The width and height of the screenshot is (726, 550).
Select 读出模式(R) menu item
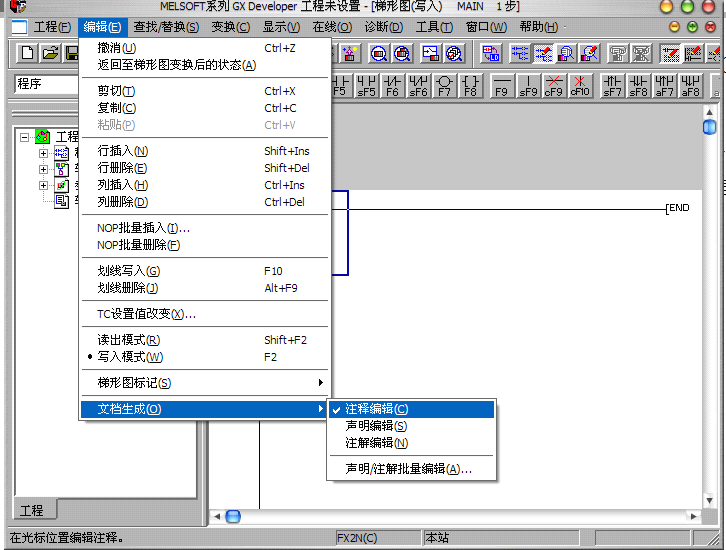tap(204, 340)
